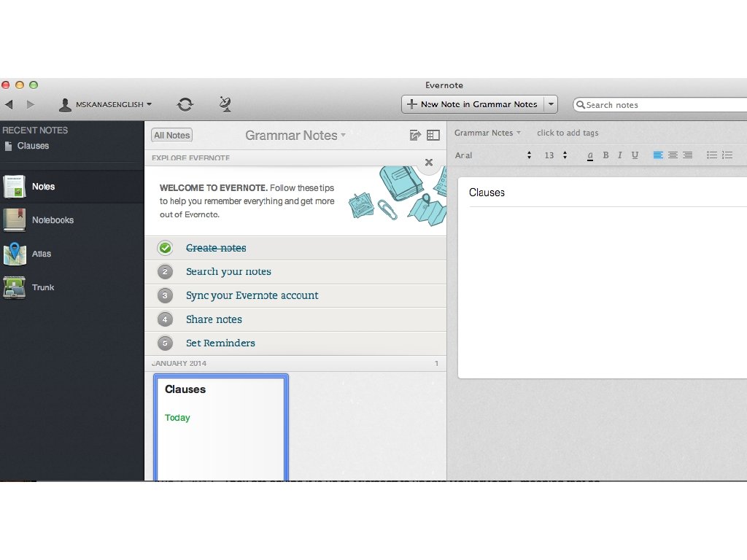Click the RECENT NOTES header
The image size is (747, 560).
coord(35,130)
